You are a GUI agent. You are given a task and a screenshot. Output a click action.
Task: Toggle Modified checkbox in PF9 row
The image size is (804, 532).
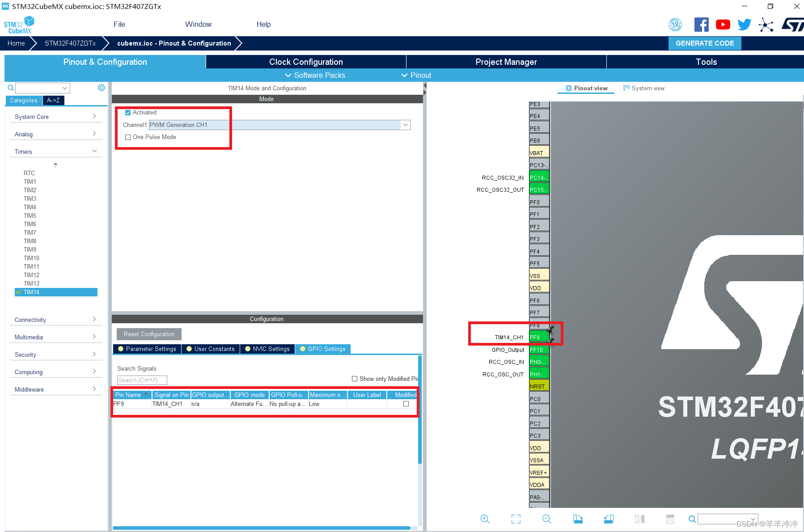(x=406, y=404)
